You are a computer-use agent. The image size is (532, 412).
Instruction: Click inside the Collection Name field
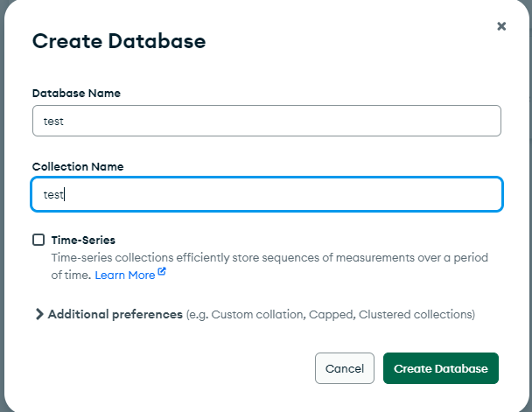[x=266, y=195]
